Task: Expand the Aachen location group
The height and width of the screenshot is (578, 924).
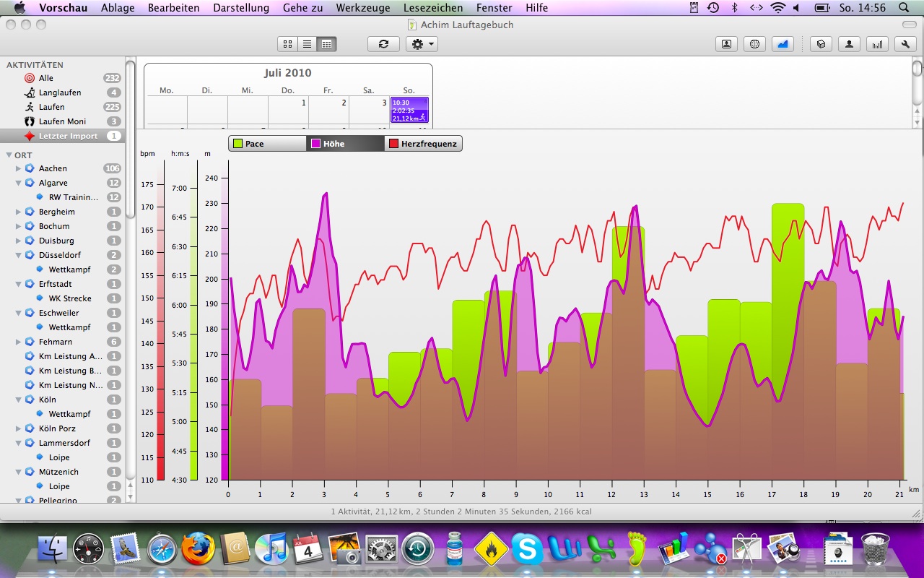Action: (19, 168)
